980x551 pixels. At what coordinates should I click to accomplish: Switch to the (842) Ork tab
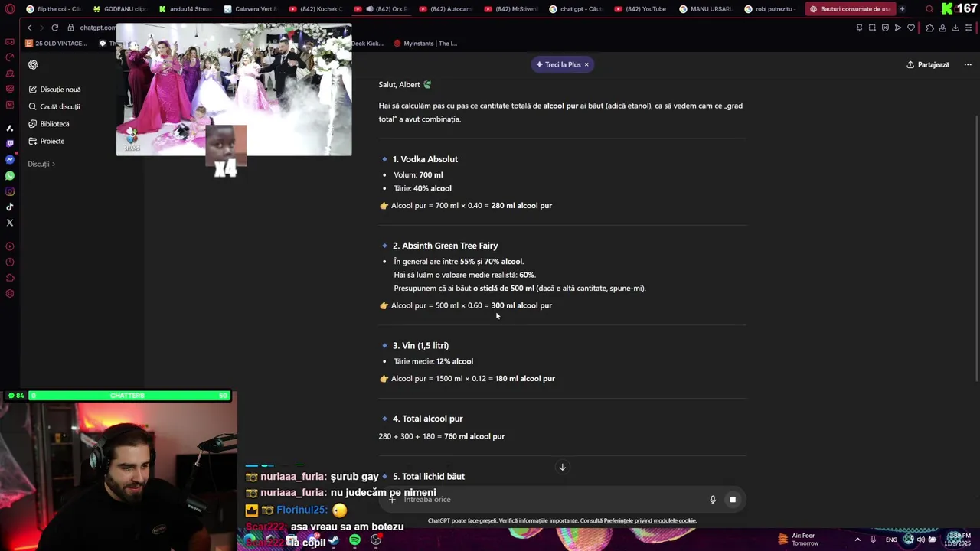coord(380,9)
